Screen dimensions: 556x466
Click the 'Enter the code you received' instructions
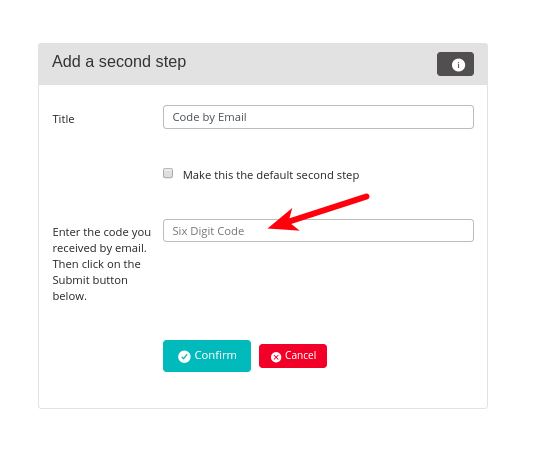coord(102,264)
